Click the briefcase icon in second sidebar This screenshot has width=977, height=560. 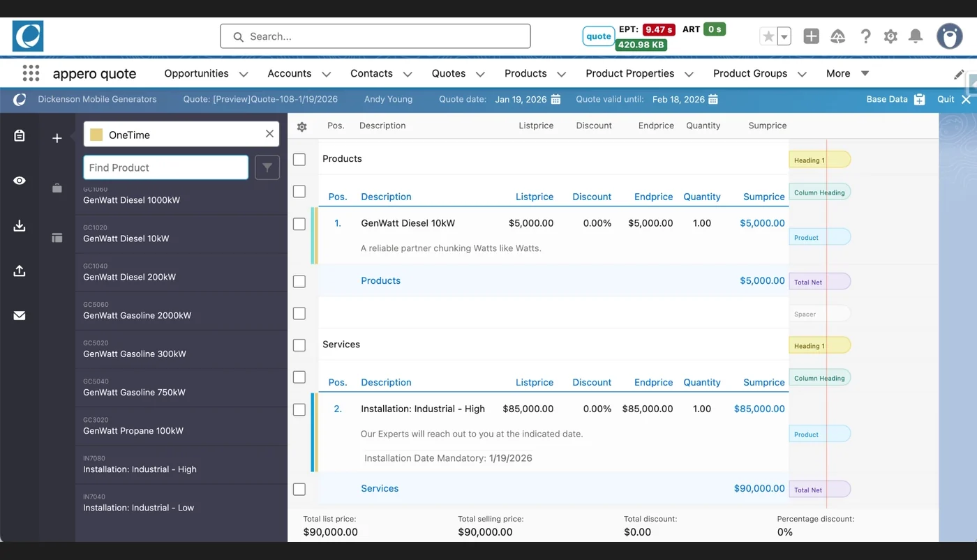coord(57,188)
